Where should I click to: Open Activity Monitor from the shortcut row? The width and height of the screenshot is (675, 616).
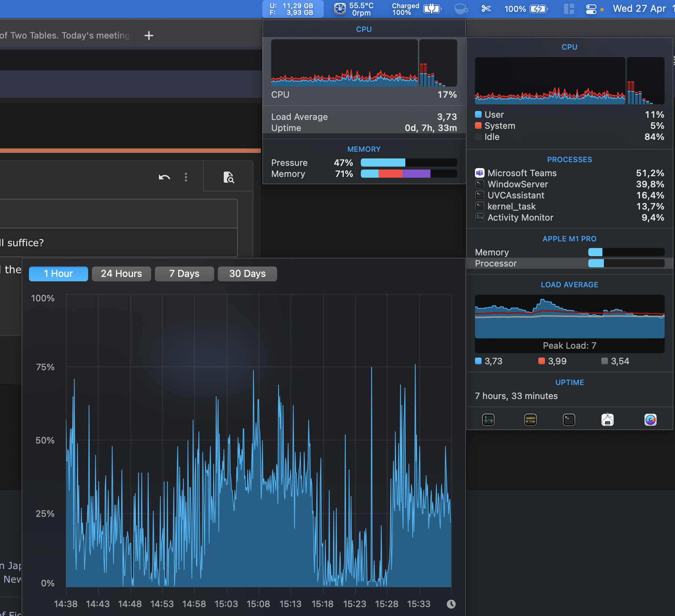488,419
